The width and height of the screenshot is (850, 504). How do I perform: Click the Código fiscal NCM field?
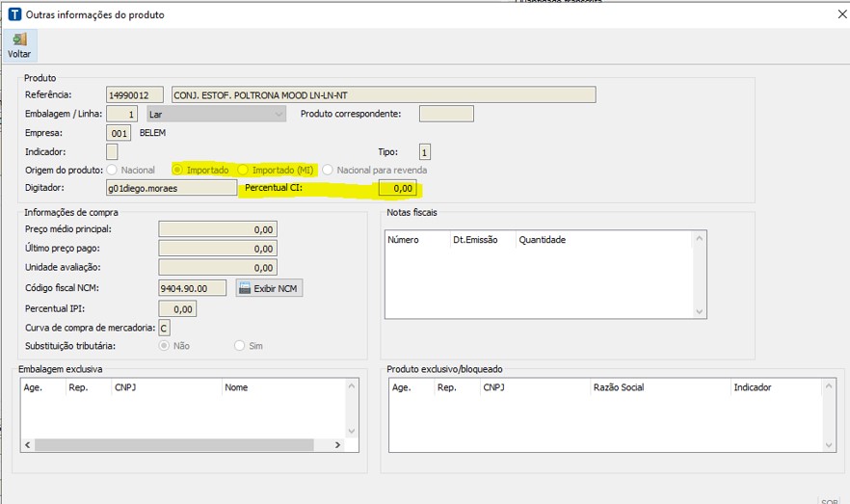pyautogui.click(x=192, y=288)
